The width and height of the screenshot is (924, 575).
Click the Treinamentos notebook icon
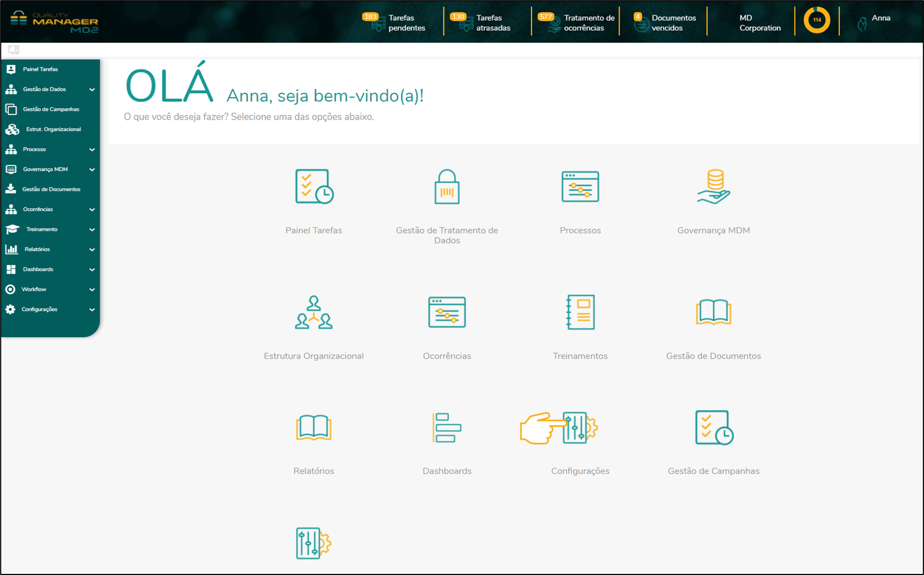(580, 312)
